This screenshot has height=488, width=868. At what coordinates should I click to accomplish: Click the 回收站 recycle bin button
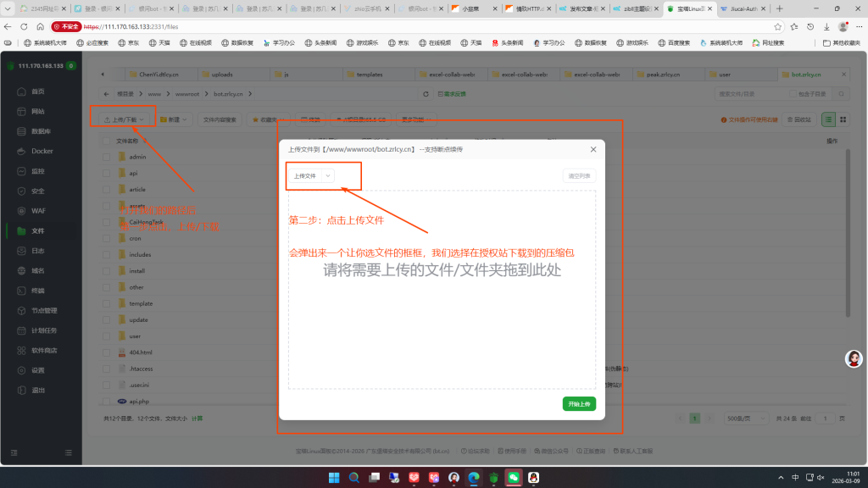click(x=798, y=120)
